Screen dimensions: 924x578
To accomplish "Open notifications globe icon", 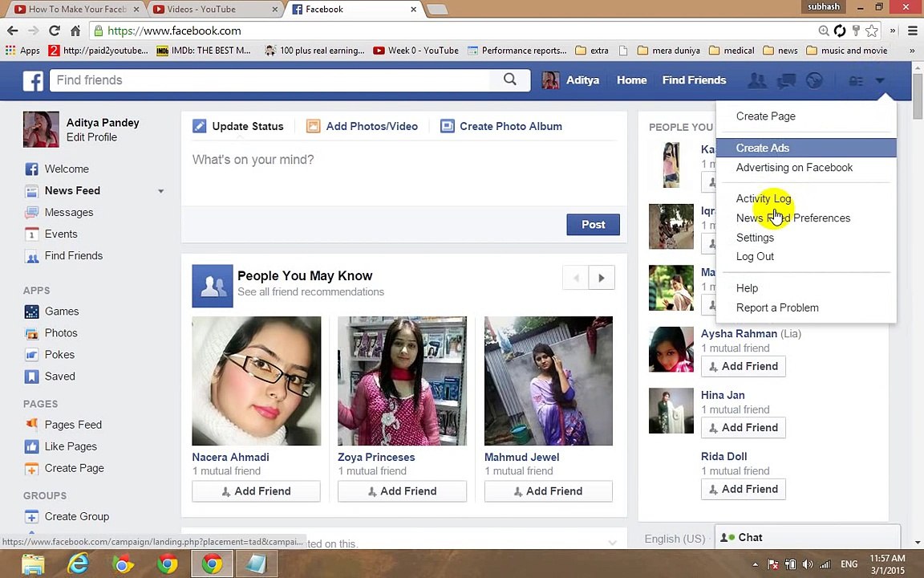I will click(x=814, y=81).
